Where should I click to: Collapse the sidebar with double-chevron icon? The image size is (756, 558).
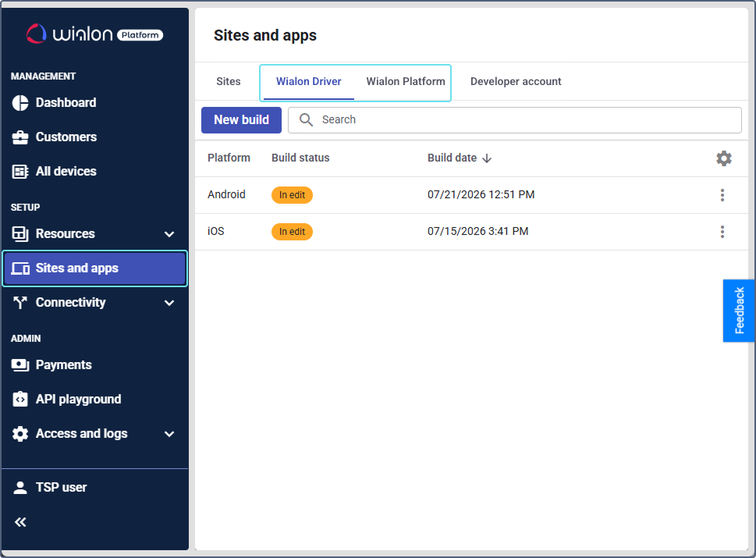click(x=20, y=522)
